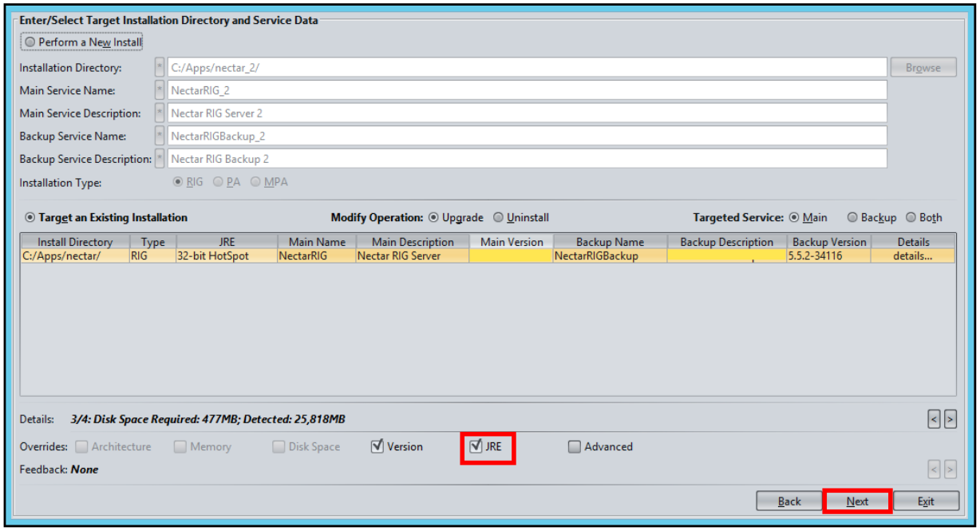Sort by Main Version column header
The width and height of the screenshot is (980, 531).
(x=512, y=242)
